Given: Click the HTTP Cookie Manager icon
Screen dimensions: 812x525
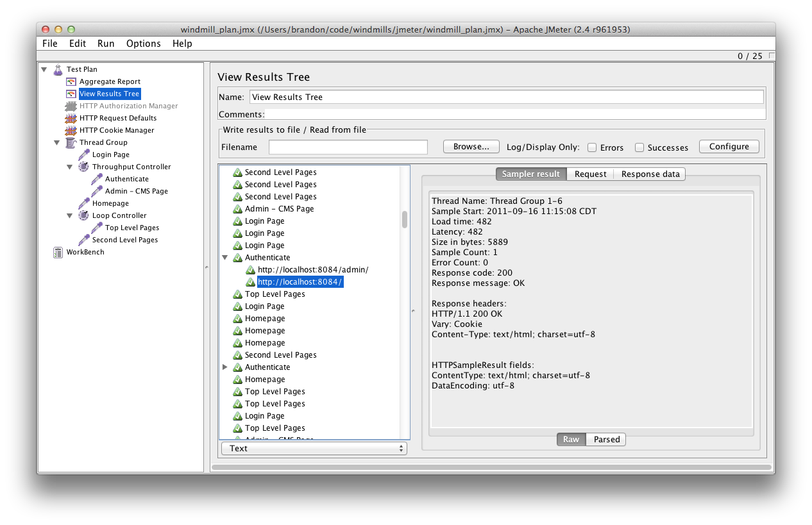Looking at the screenshot, I should point(71,130).
